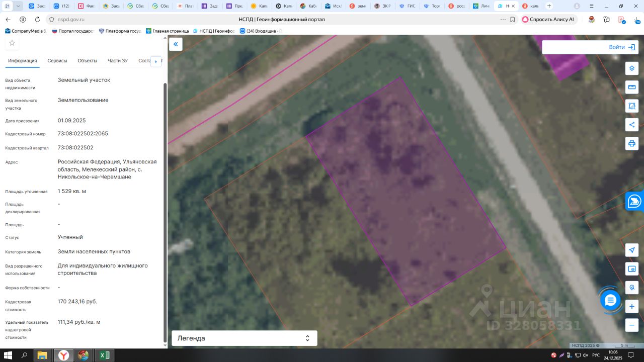This screenshot has width=644, height=362.
Task: Zoom out on the map
Action: click(x=632, y=325)
